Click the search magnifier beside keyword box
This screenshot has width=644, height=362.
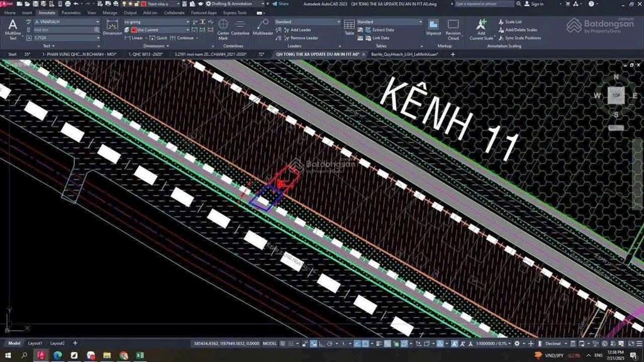(x=519, y=4)
